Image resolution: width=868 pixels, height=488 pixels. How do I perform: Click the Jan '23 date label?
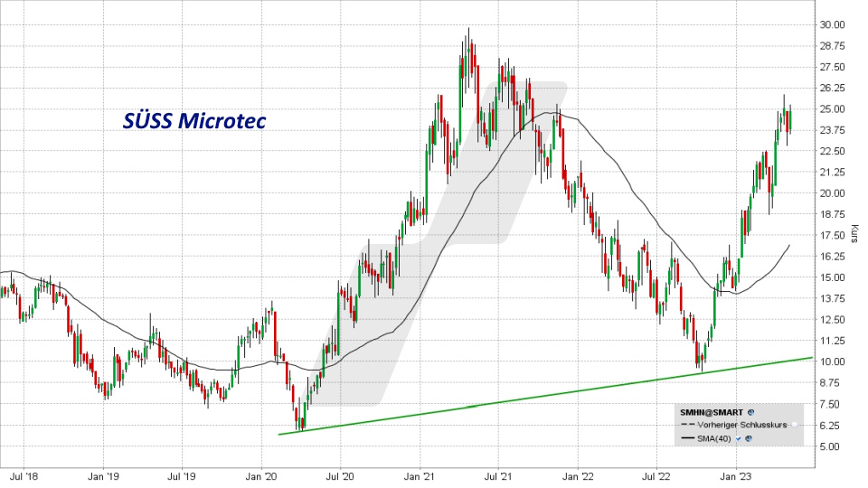point(736,476)
